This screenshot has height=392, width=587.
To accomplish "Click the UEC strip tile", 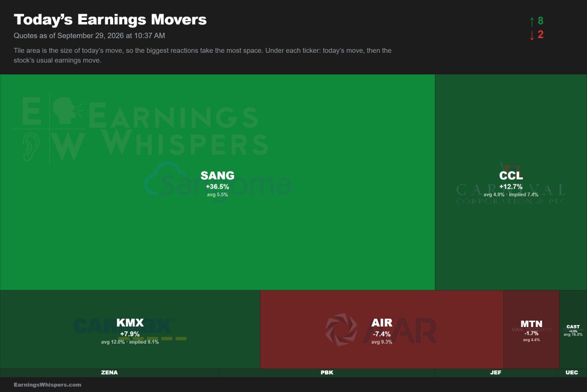I will click(x=571, y=373).
